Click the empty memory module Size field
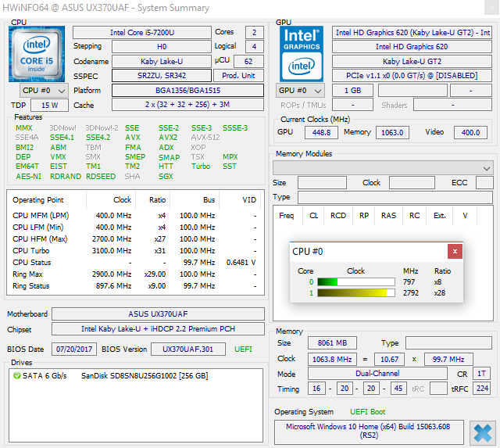 click(322, 183)
